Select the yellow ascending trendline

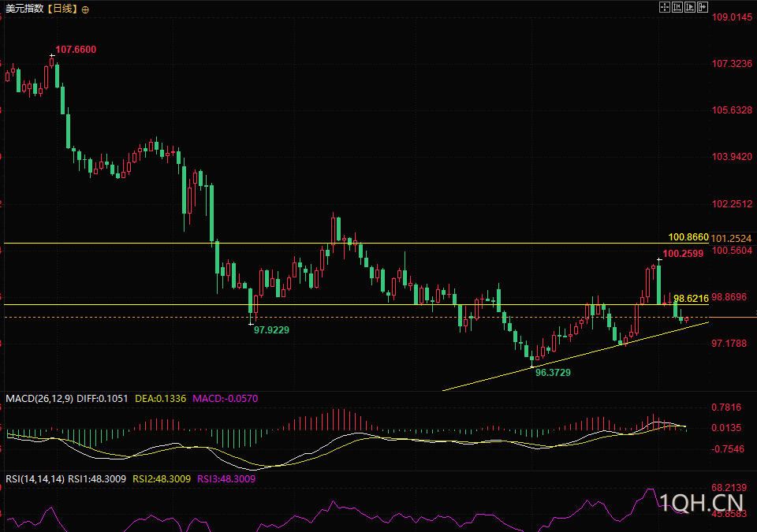[576, 356]
